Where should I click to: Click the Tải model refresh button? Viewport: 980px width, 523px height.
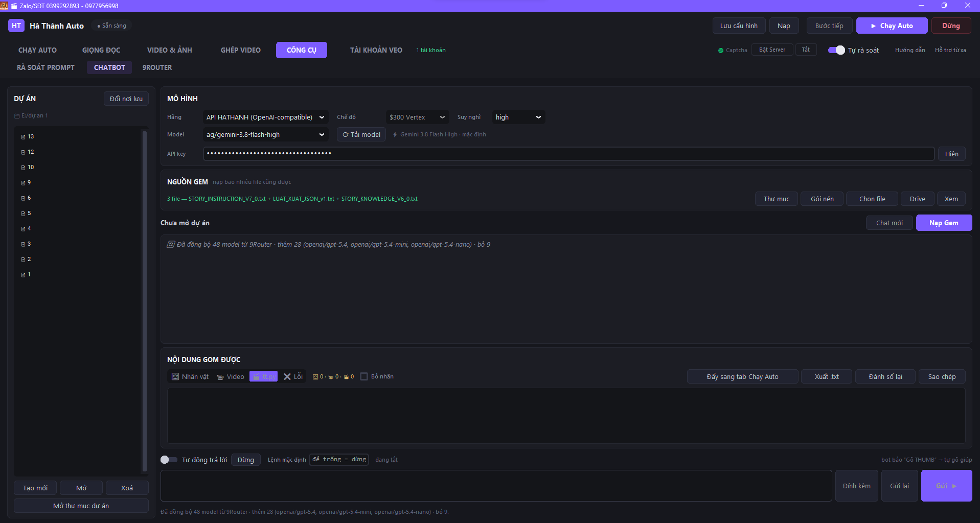pyautogui.click(x=361, y=134)
